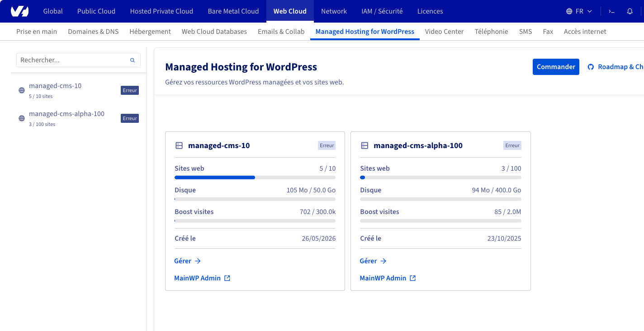Click Erreur badge of sidebar managed-cms-10
This screenshot has height=331, width=644.
130,90
